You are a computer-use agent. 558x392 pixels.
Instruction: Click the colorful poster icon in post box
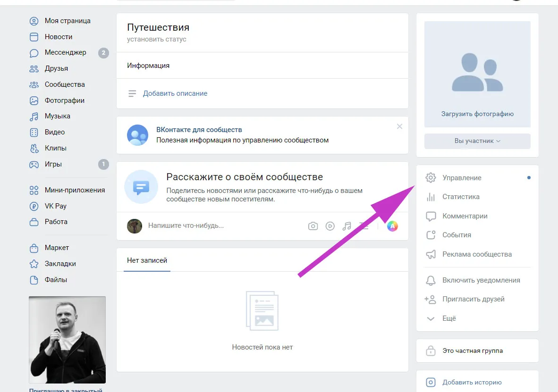(392, 226)
